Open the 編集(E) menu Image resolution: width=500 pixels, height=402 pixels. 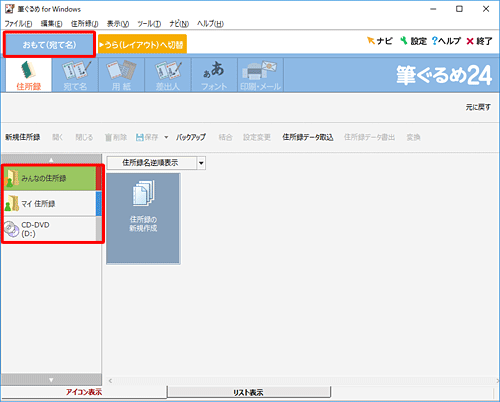coord(51,24)
